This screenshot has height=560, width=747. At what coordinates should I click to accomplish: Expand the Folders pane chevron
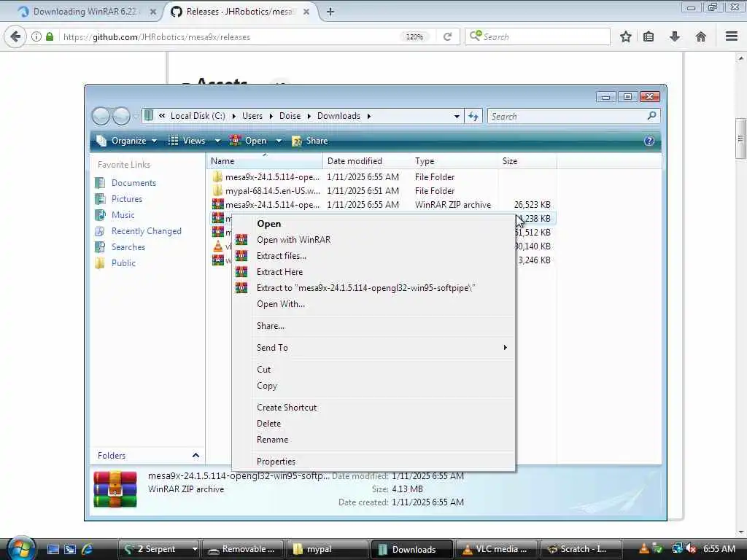point(196,455)
